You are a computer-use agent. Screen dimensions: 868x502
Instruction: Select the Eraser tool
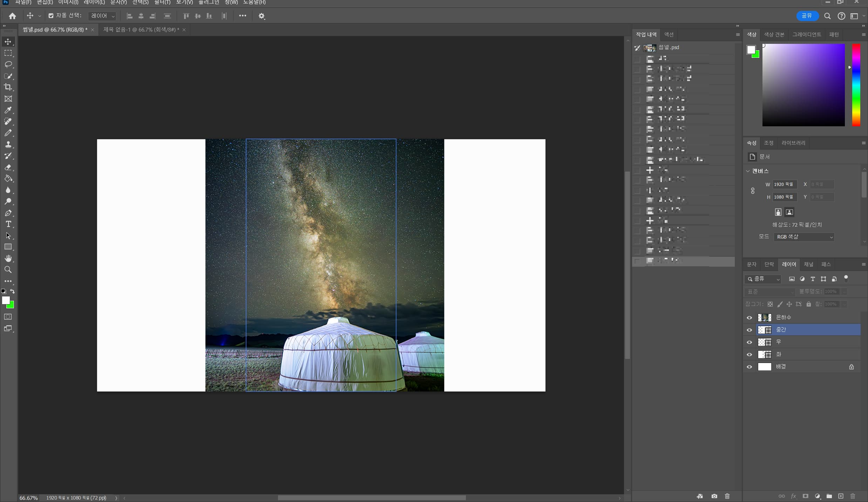click(x=8, y=167)
